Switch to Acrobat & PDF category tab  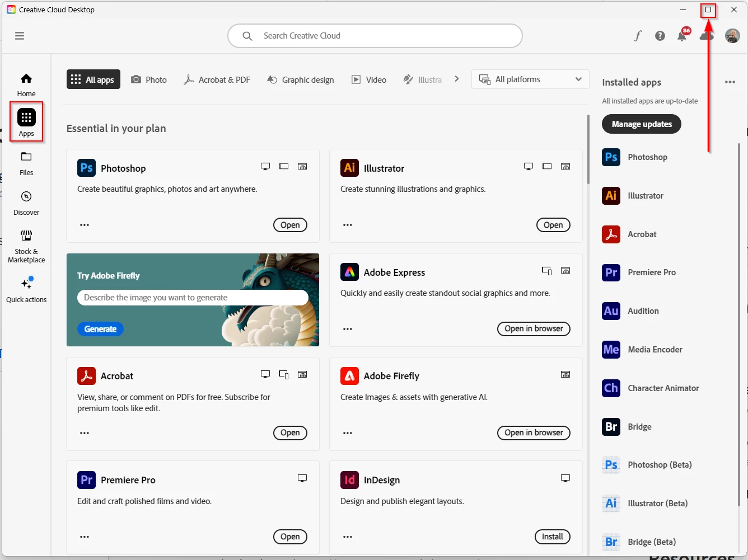click(x=217, y=80)
